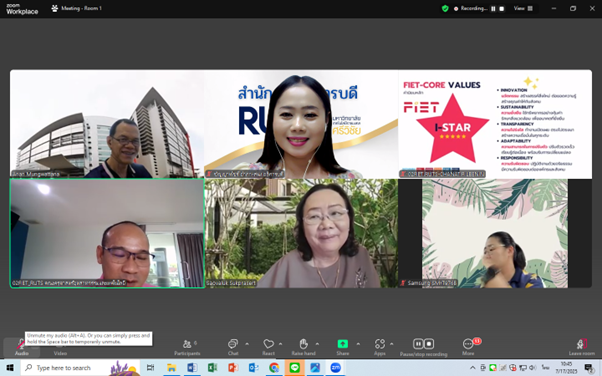Pause recording via top bar indicator
This screenshot has width=602, height=376.
tap(493, 8)
